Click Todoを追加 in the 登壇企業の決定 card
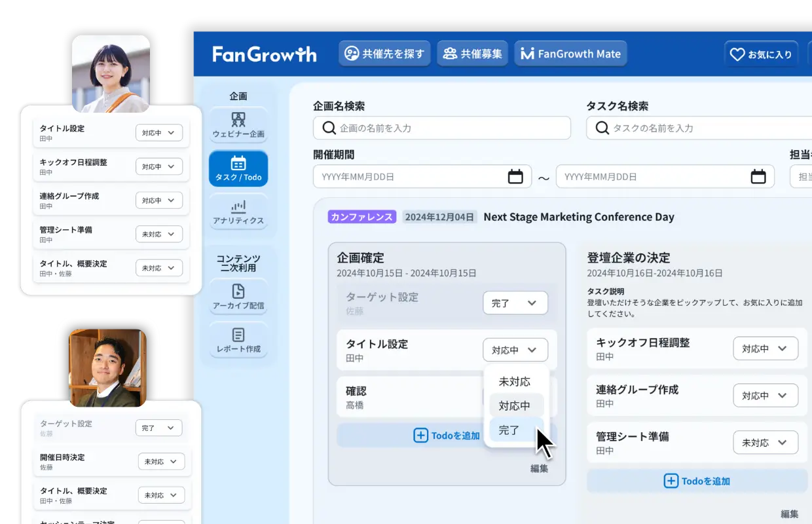 click(x=697, y=481)
